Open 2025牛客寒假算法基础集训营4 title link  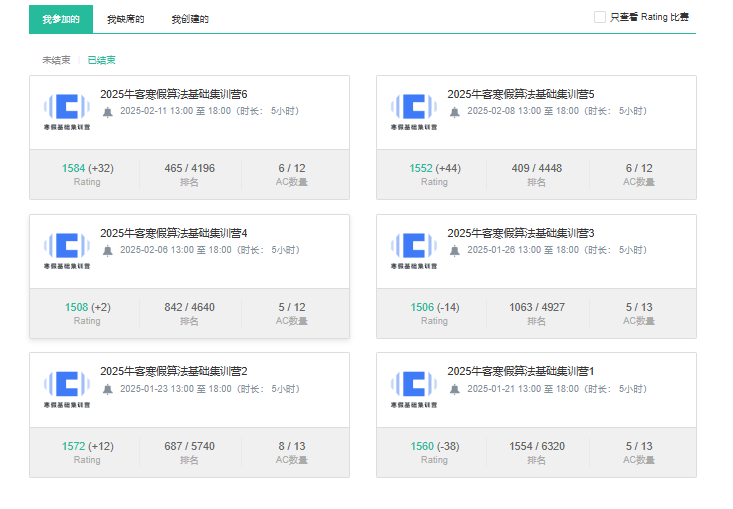click(x=173, y=233)
